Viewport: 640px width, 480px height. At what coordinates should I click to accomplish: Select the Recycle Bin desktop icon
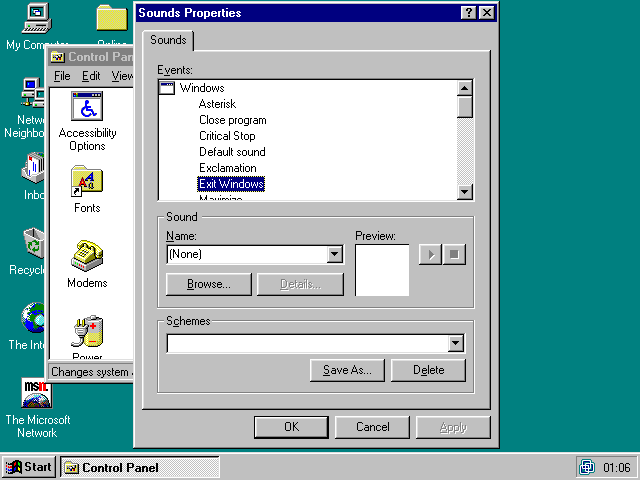click(x=33, y=244)
